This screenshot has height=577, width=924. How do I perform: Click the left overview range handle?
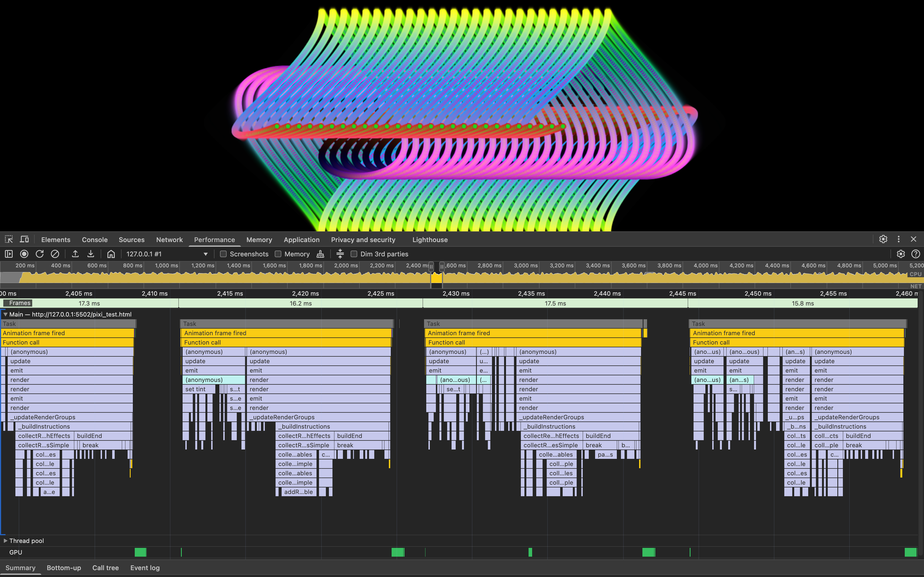431,266
